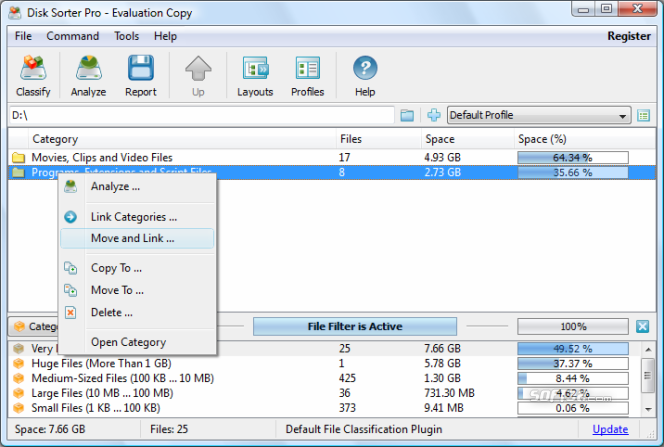Image resolution: width=664 pixels, height=447 pixels.
Task: Select Small Files (1 KB ... 100 KB) row
Action: pos(324,408)
